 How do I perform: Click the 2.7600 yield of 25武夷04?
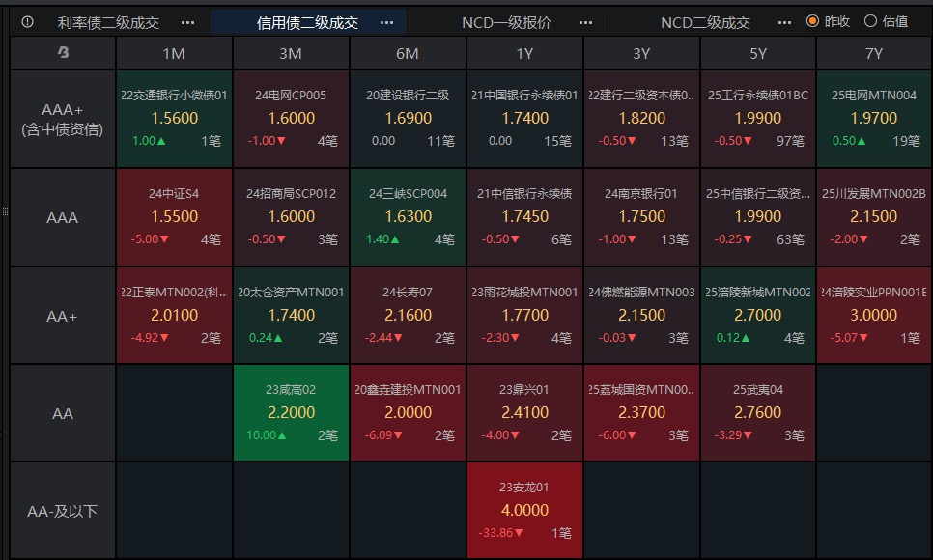[757, 412]
